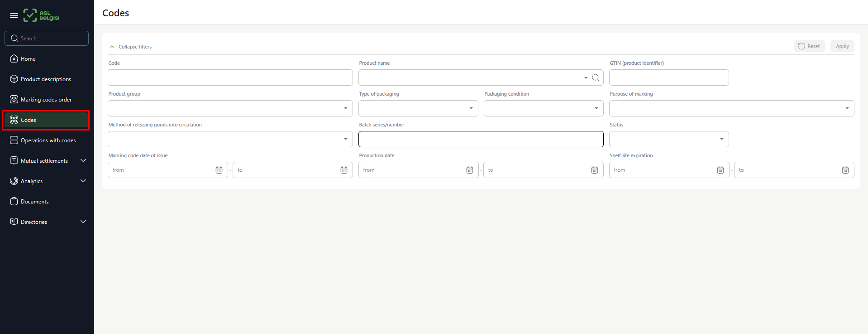Collapse the filters panel
Viewport: 868px width, 334px height.
[x=130, y=47]
